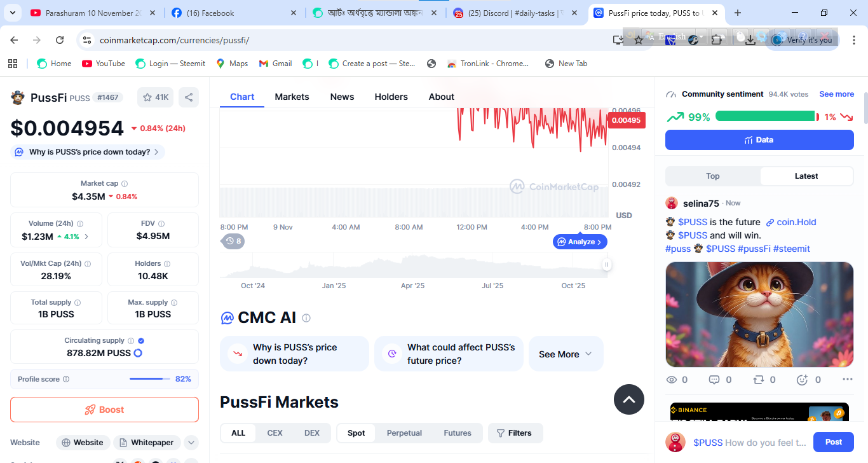868x463 pixels.
Task: Bookmark this page with the address bar star
Action: pyautogui.click(x=639, y=40)
